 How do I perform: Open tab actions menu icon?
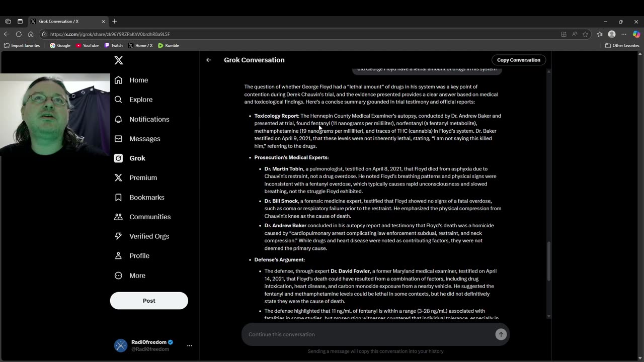[20, 22]
